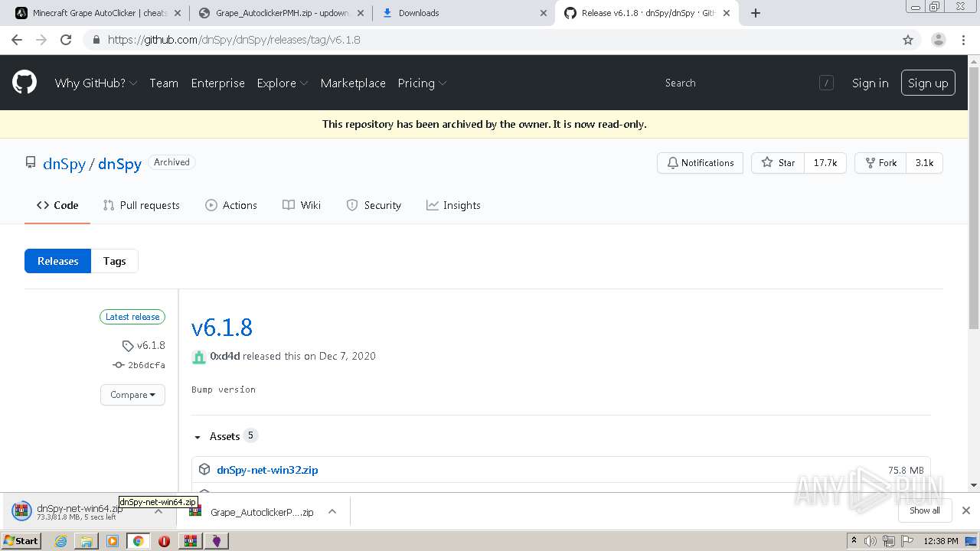Image resolution: width=980 pixels, height=551 pixels.
Task: Open the Enterprise page link
Action: point(218,83)
